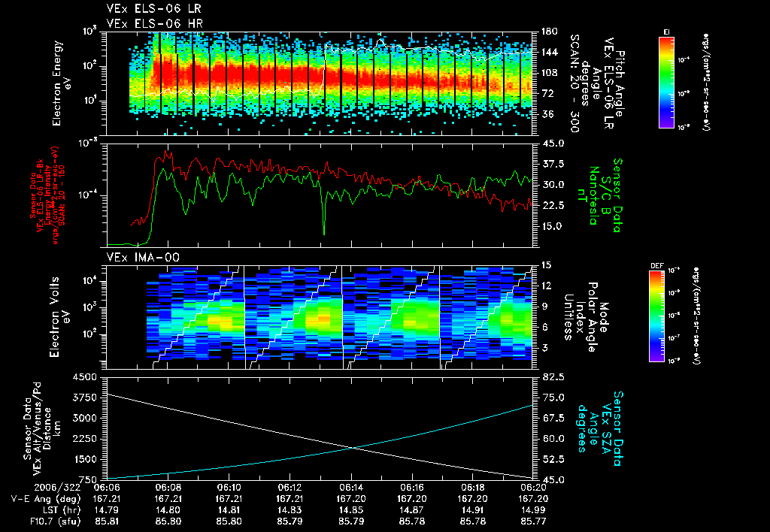
Task: Click the 06:14 time tick label
Action: pos(350,488)
